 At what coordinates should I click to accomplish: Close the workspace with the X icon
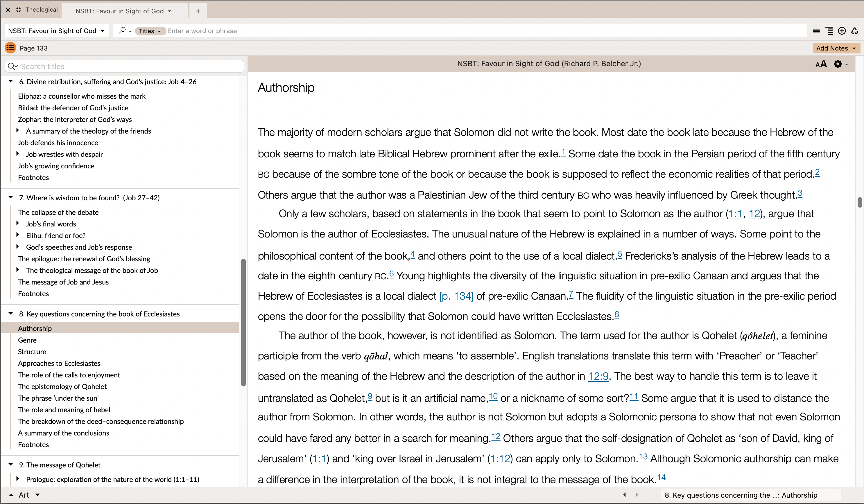[8, 10]
